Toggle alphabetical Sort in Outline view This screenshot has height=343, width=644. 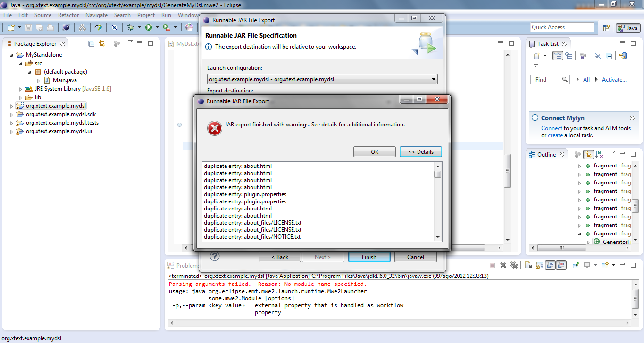click(x=600, y=154)
